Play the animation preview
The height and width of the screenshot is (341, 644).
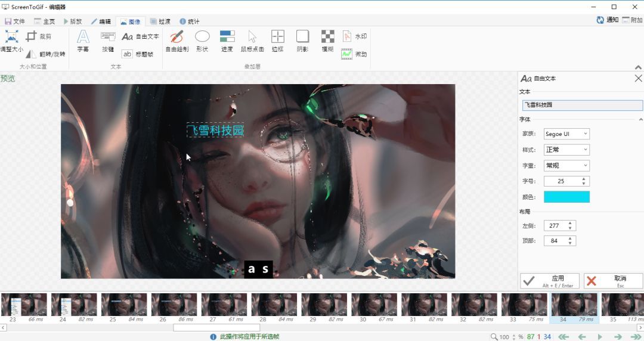pos(600,336)
